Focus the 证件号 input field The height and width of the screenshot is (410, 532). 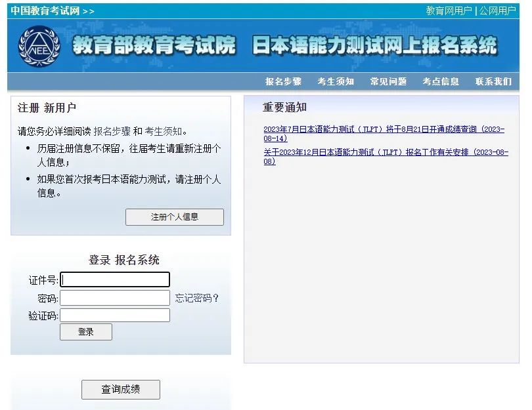[x=115, y=279]
